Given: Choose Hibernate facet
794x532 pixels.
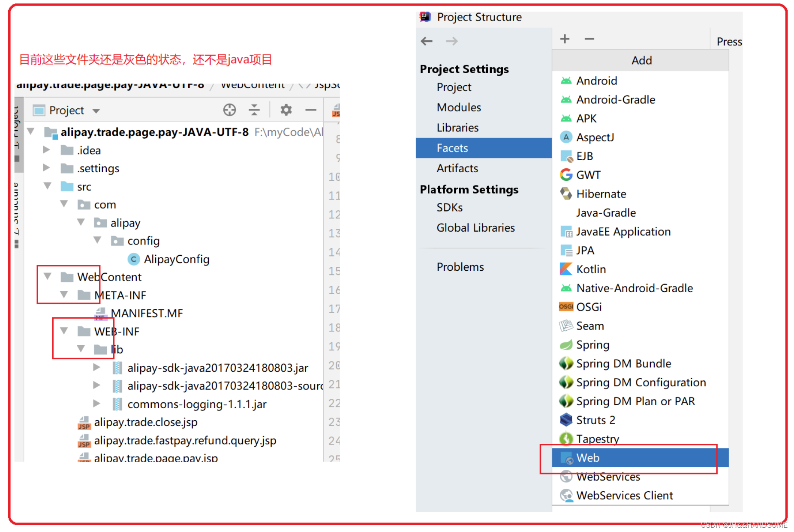Looking at the screenshot, I should [640, 194].
